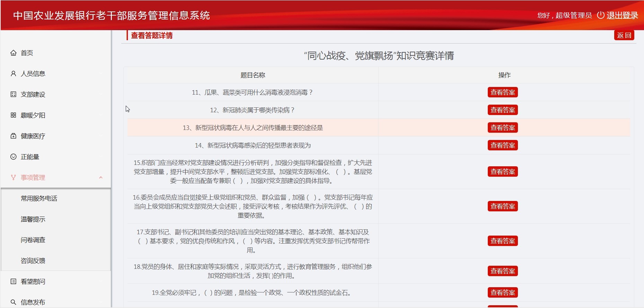Screen dimensions: 644x308
Task: Click 退出登录 link
Action: (622, 15)
